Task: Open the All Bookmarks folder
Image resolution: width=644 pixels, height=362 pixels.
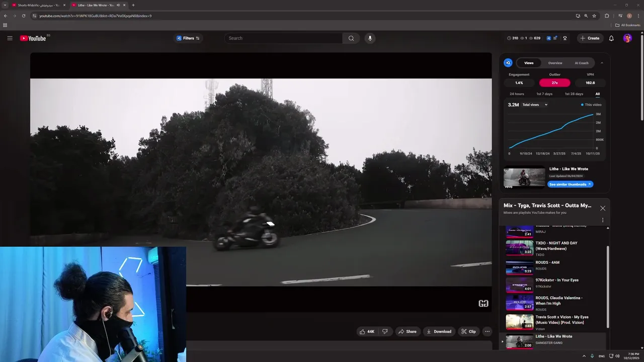Action: point(628,25)
